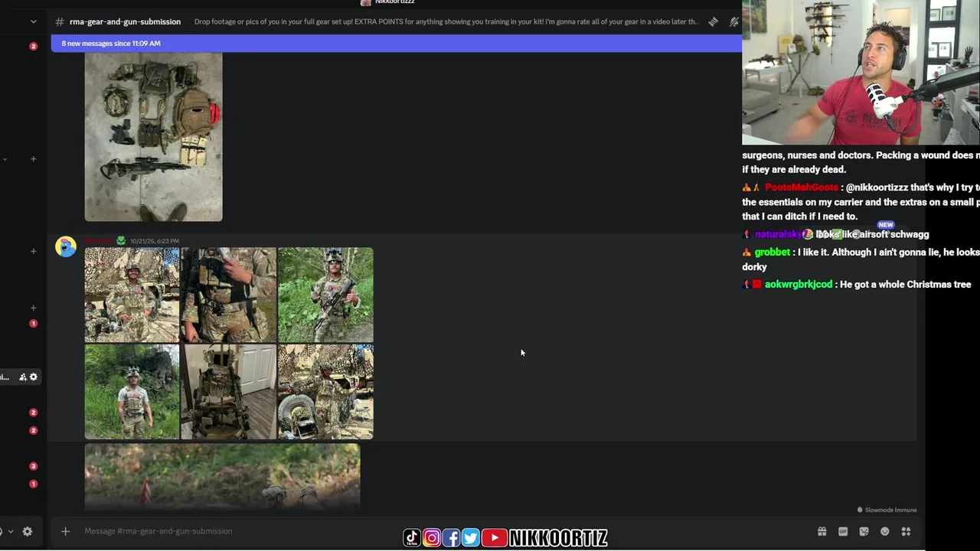Open the gear flat-lay photo
The height and width of the screenshot is (551, 980).
click(x=153, y=137)
